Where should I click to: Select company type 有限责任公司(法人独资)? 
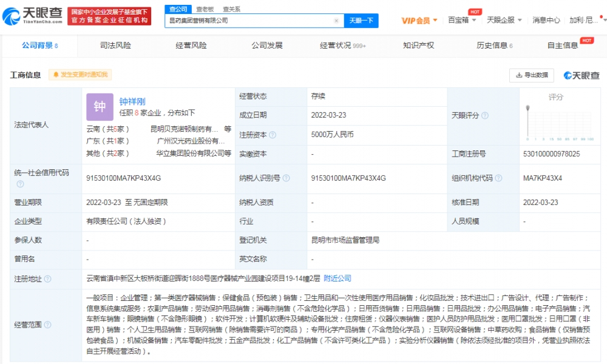click(x=126, y=221)
